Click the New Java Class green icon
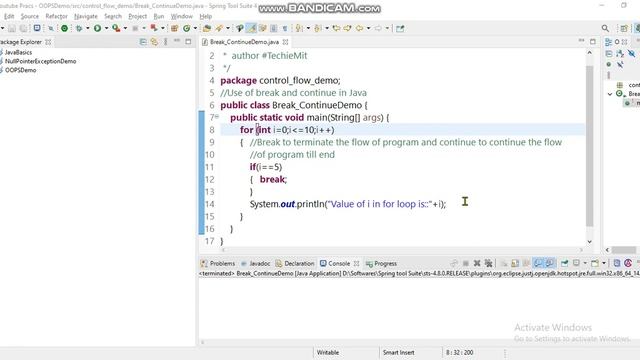The image size is (640, 360). pos(187,28)
